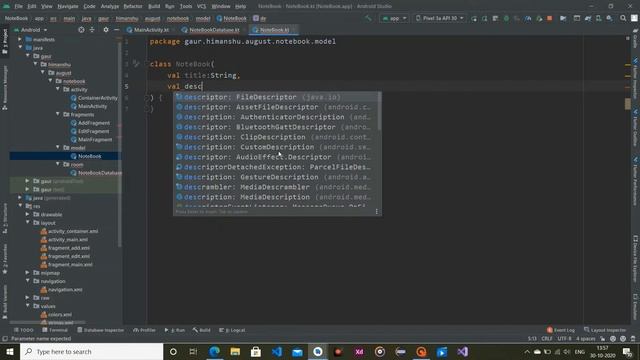
Task: Open the Terminal tool window
Action: (55, 330)
